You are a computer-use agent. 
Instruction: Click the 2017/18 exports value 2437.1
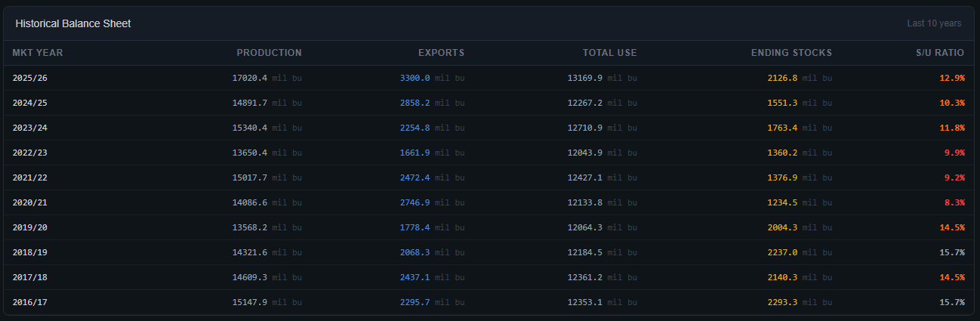coord(414,277)
